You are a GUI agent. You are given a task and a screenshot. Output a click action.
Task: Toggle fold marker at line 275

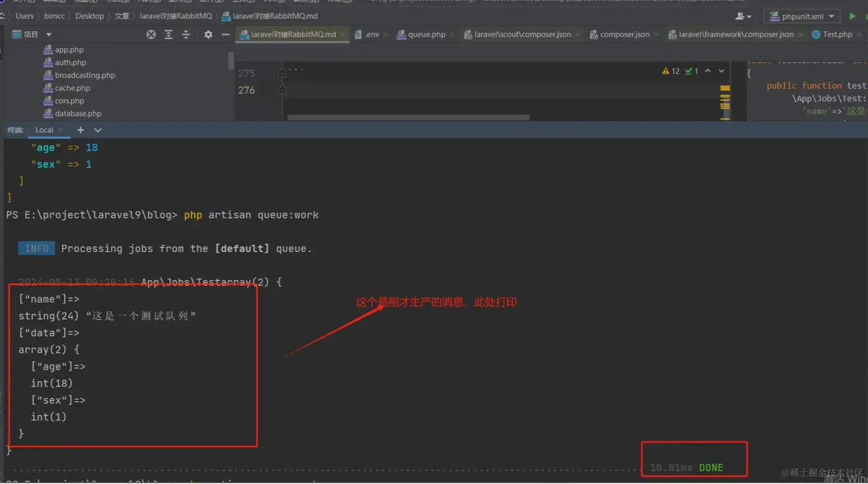(282, 73)
